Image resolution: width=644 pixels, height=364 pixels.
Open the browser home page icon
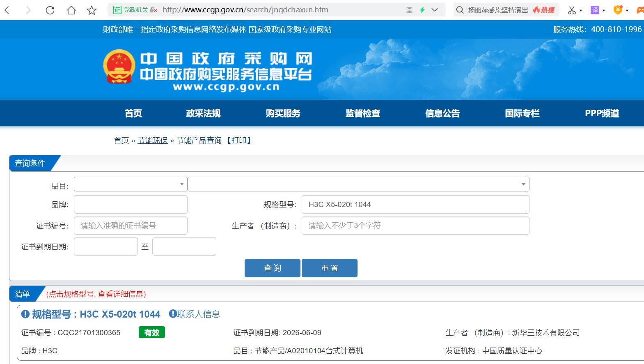71,10
